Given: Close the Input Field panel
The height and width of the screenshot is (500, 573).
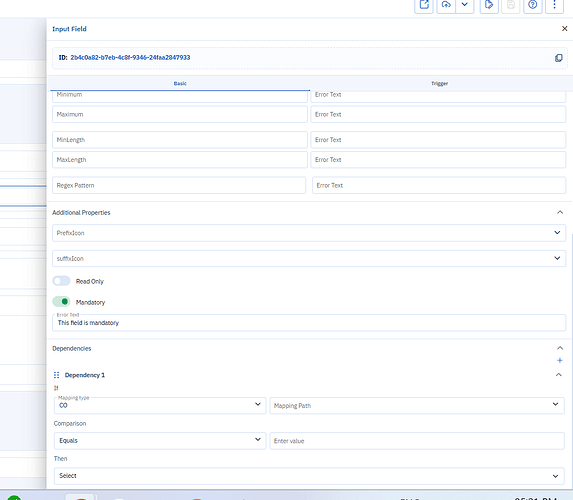Looking at the screenshot, I should click(564, 29).
